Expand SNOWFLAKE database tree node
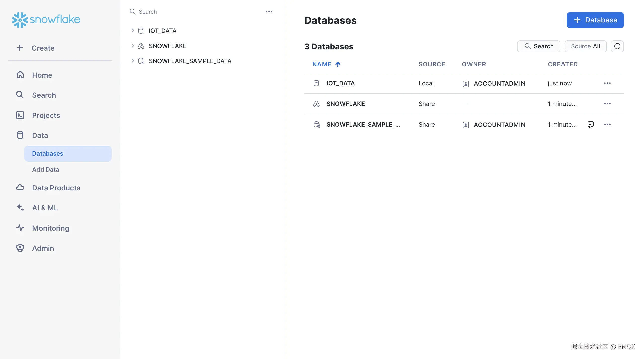The height and width of the screenshot is (359, 644). (133, 46)
